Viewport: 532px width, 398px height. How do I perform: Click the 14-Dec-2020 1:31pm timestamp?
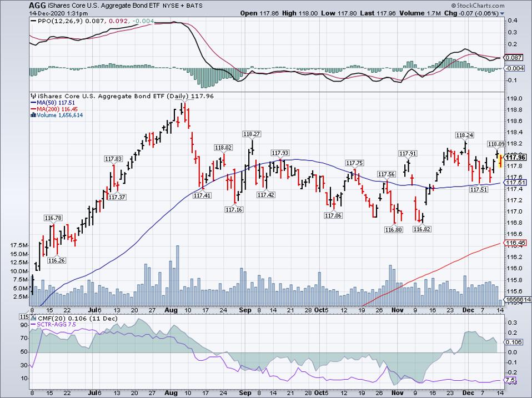click(58, 13)
